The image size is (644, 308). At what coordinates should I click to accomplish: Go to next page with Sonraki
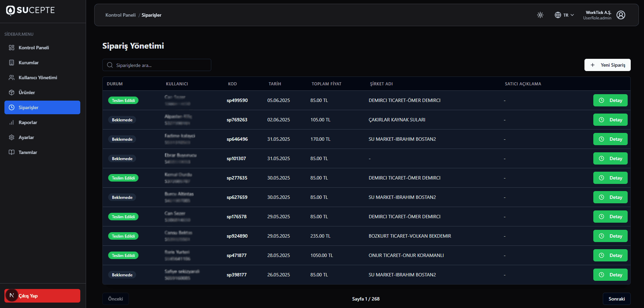(x=616, y=299)
